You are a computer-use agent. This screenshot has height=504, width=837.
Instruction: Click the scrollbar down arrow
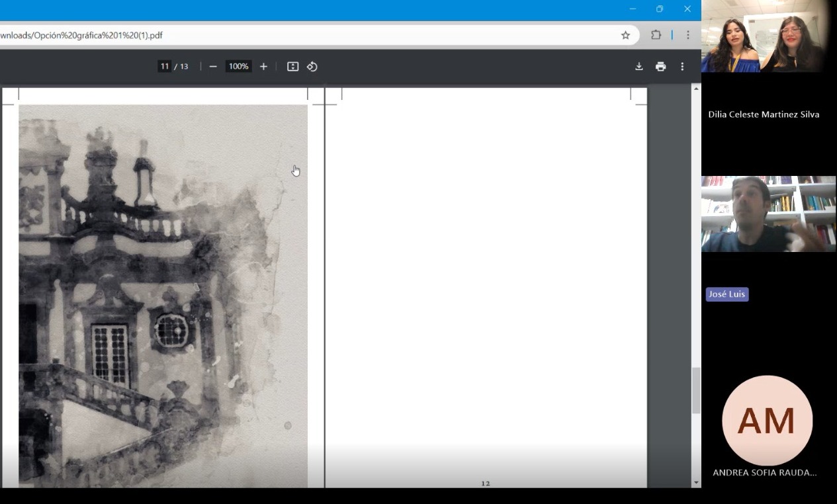(x=695, y=483)
